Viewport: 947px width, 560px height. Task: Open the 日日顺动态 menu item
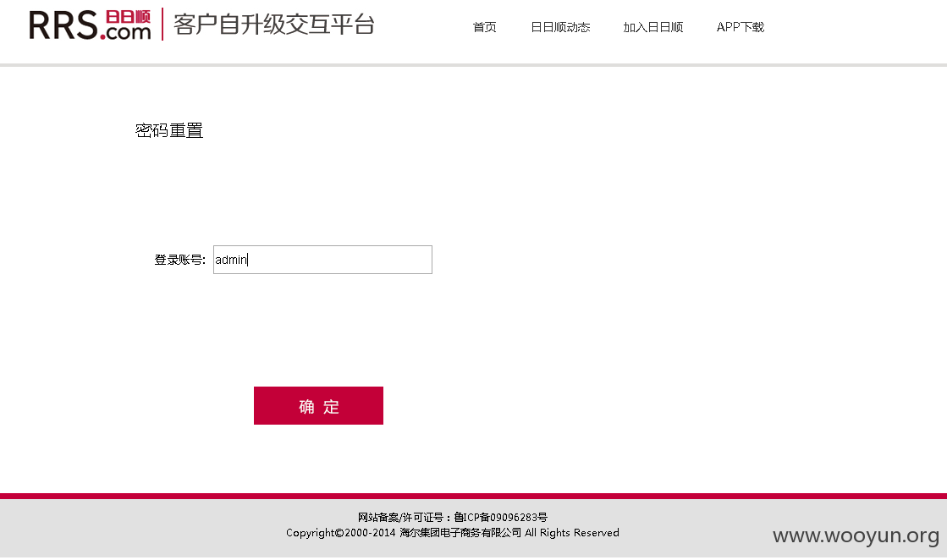coord(560,27)
